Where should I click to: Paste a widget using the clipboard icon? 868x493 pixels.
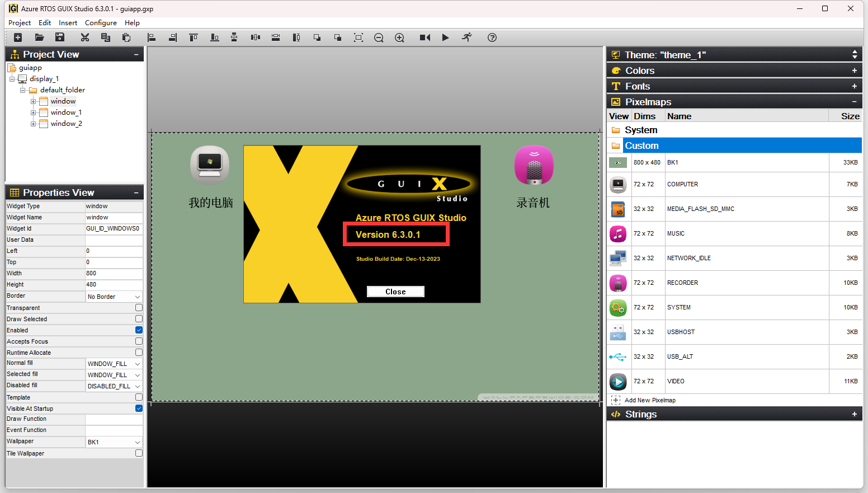126,37
